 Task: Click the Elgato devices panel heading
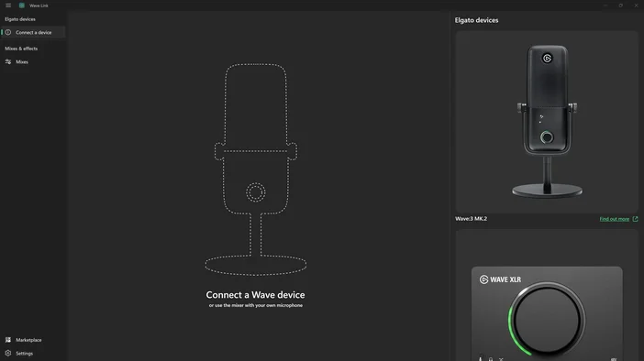point(476,20)
